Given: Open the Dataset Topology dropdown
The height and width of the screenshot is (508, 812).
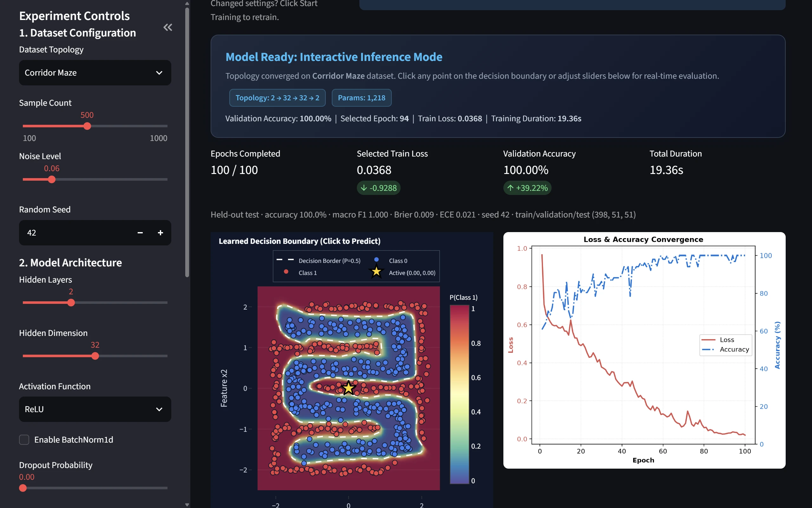Looking at the screenshot, I should [x=95, y=73].
